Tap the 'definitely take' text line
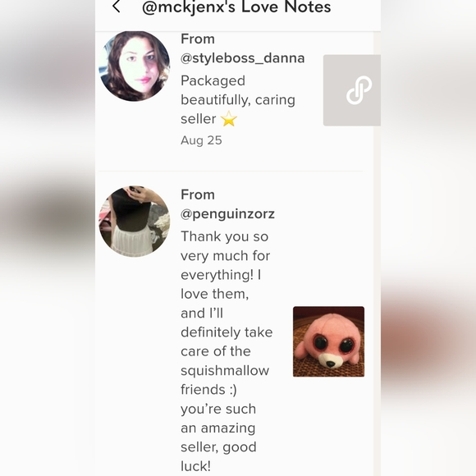 pos(227,332)
